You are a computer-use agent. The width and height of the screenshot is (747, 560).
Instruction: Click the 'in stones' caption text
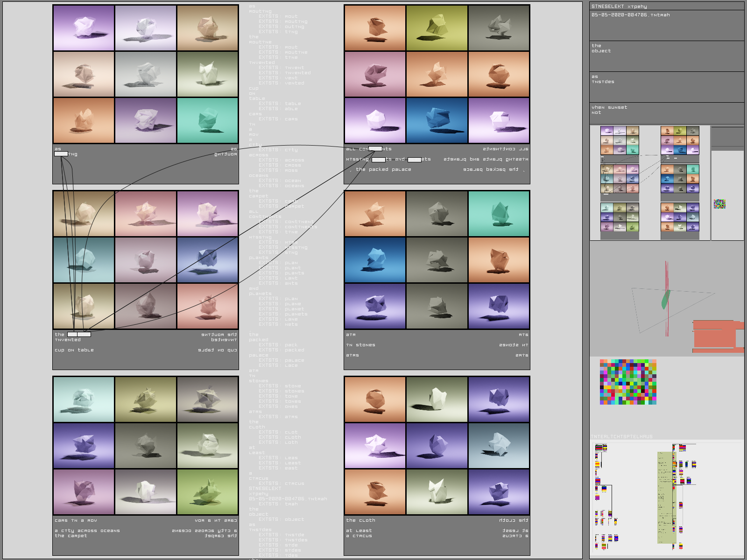point(361,345)
